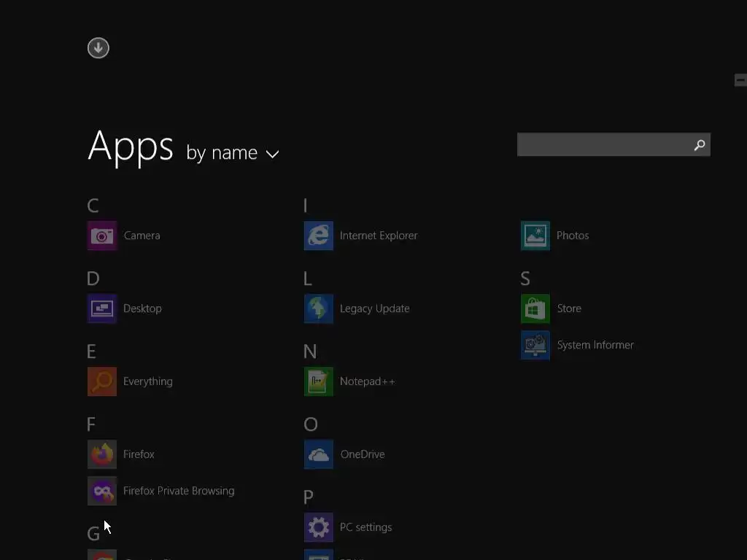Select the letter I group header

click(x=306, y=206)
